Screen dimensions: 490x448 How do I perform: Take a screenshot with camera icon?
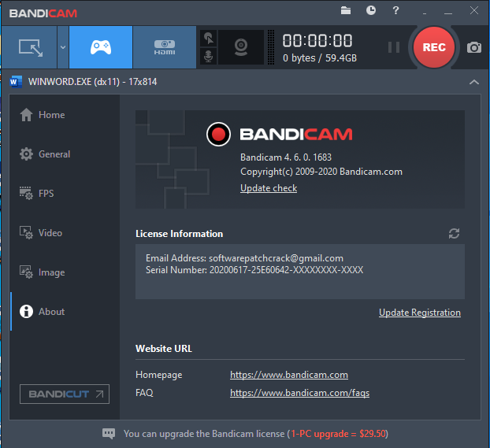(474, 47)
